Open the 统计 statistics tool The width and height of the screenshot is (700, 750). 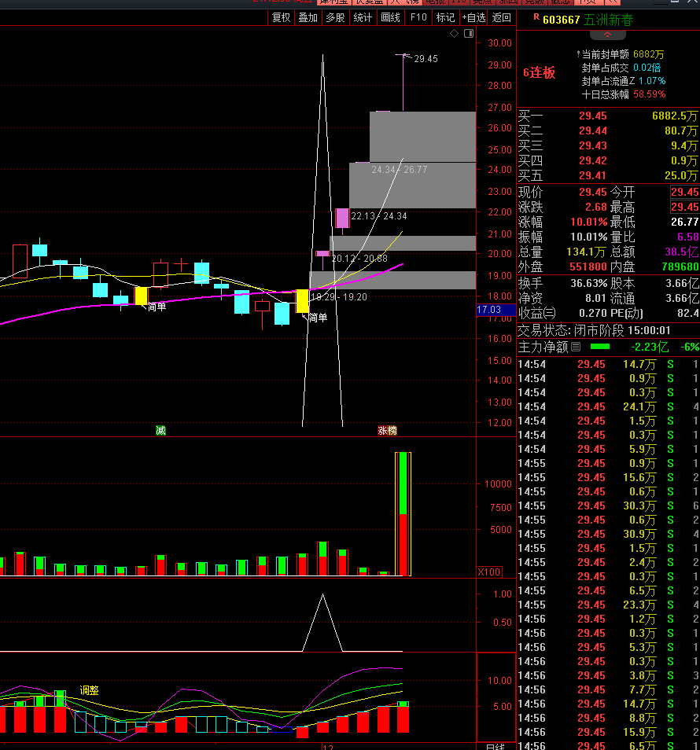point(363,18)
